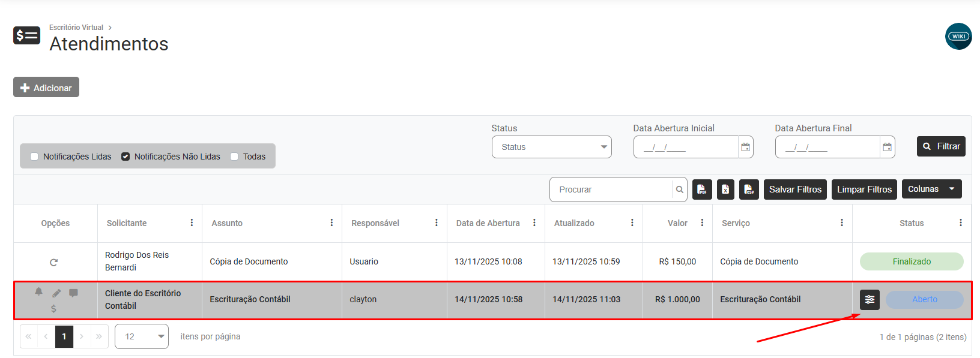Click the sliders icon beside Aberto status
980x358 pixels.
(x=870, y=300)
